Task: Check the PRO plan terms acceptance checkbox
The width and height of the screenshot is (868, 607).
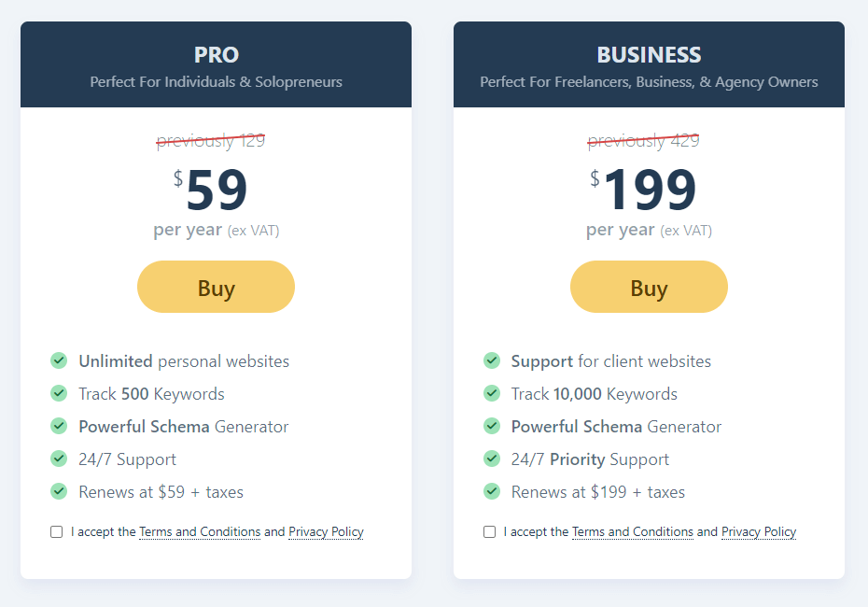Action: point(56,531)
